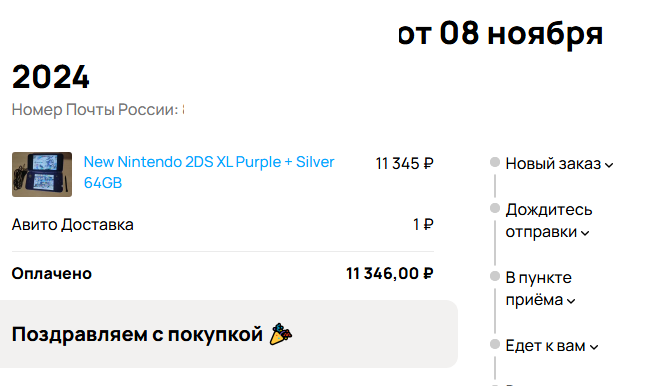
Task: Click the "Поздравляем с покупкой" banner
Action: [x=228, y=334]
